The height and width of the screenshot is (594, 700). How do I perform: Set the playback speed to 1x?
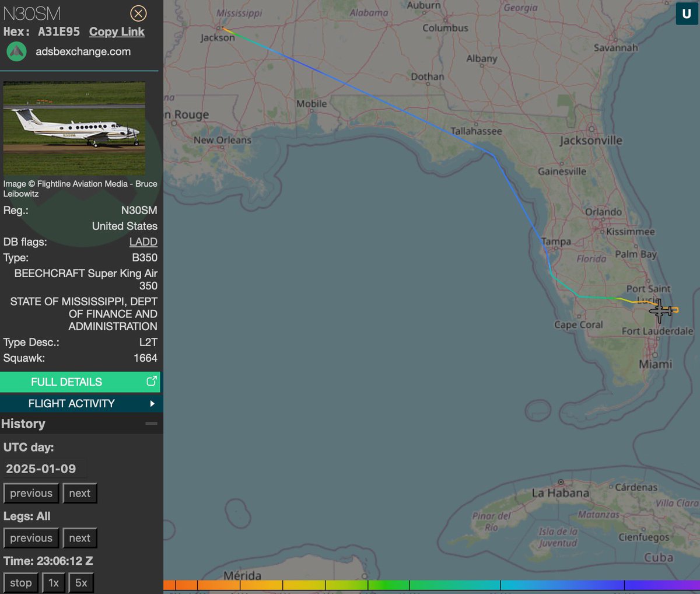(54, 583)
